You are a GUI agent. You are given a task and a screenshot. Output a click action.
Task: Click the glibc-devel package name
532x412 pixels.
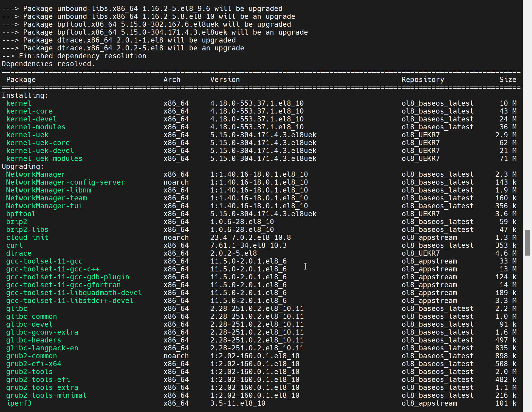[29, 324]
